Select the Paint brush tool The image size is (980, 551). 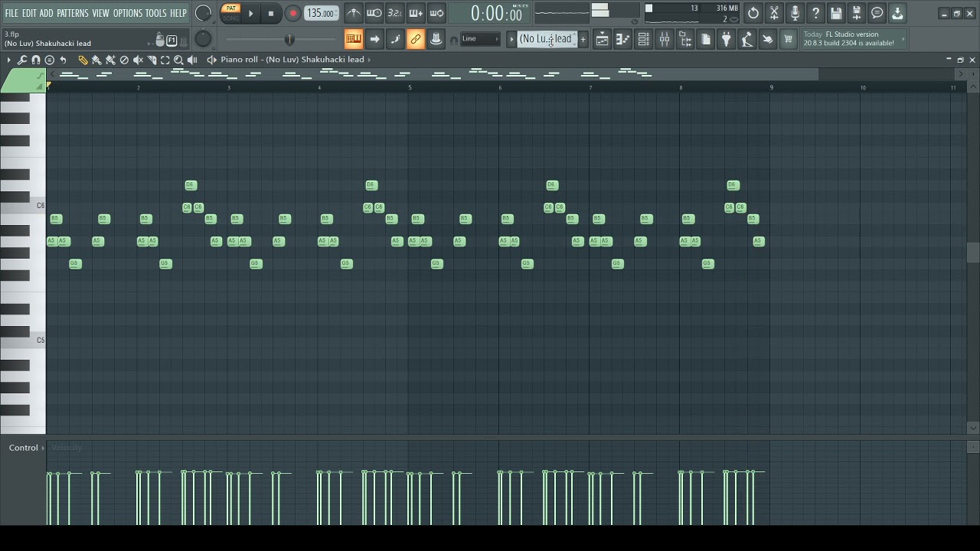pyautogui.click(x=96, y=60)
